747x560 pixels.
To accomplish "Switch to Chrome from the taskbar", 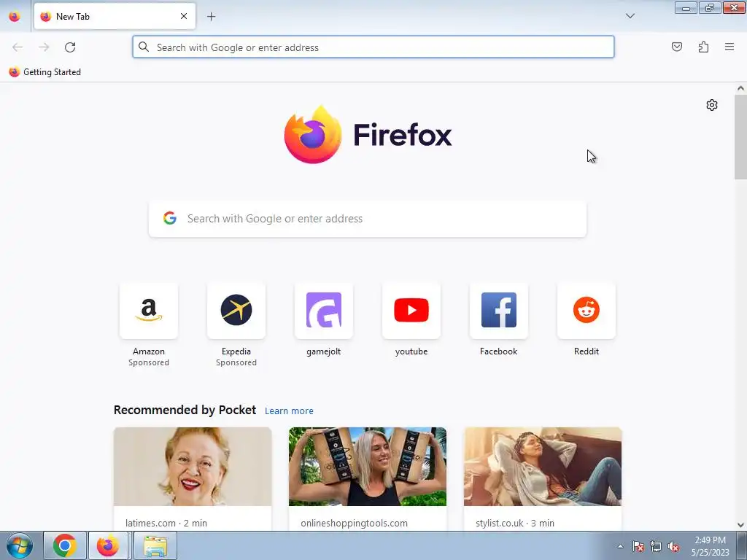I will pyautogui.click(x=65, y=545).
